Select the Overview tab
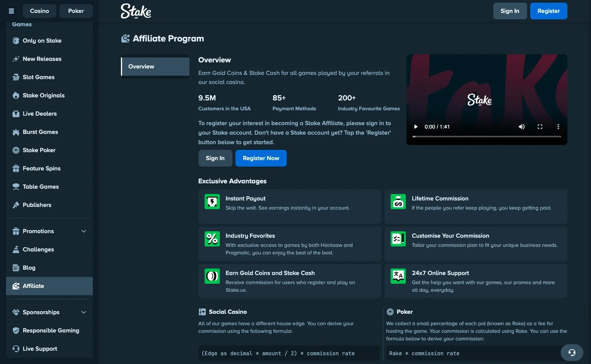Image resolution: width=591 pixels, height=364 pixels. (155, 67)
